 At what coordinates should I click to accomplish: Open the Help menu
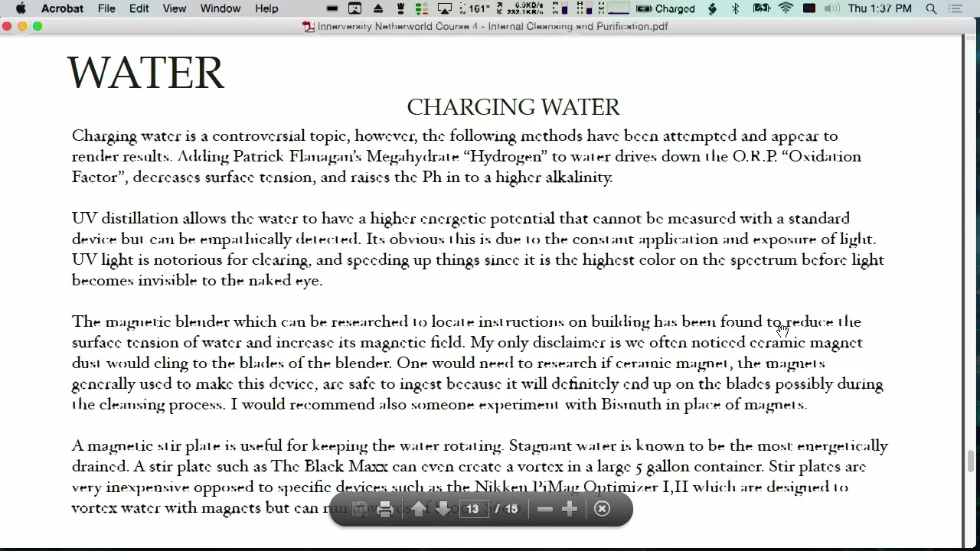click(x=266, y=8)
